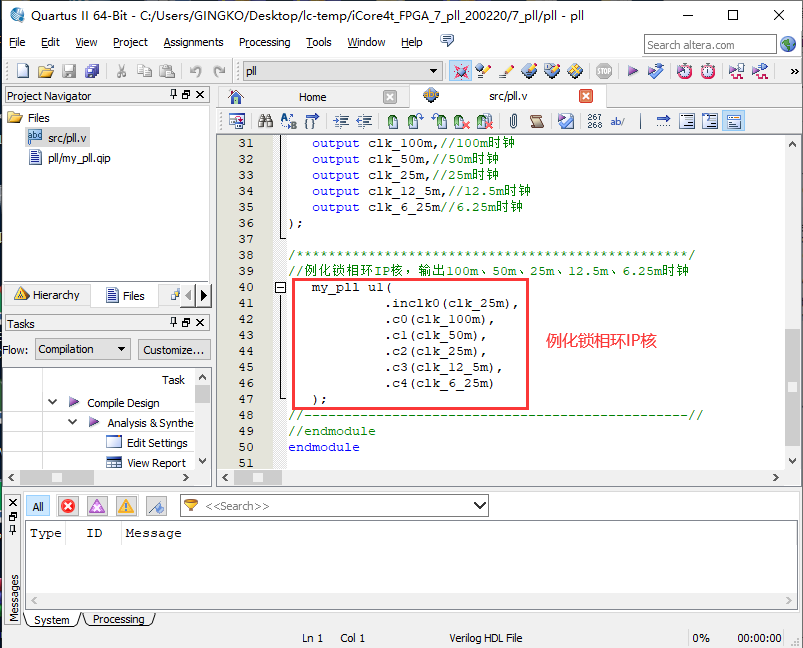Select pll/my_pll.qip in Project Navigator
This screenshot has width=803, height=648.
[x=78, y=158]
